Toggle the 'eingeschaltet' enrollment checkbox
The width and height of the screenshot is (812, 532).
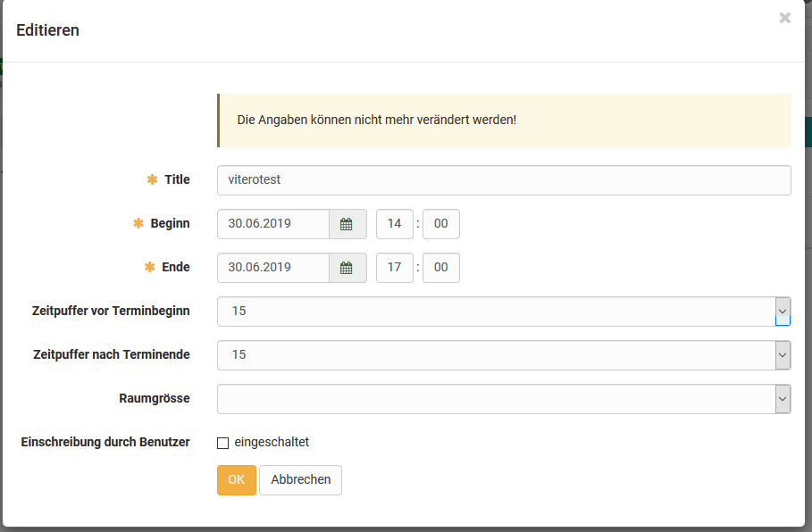(x=223, y=443)
